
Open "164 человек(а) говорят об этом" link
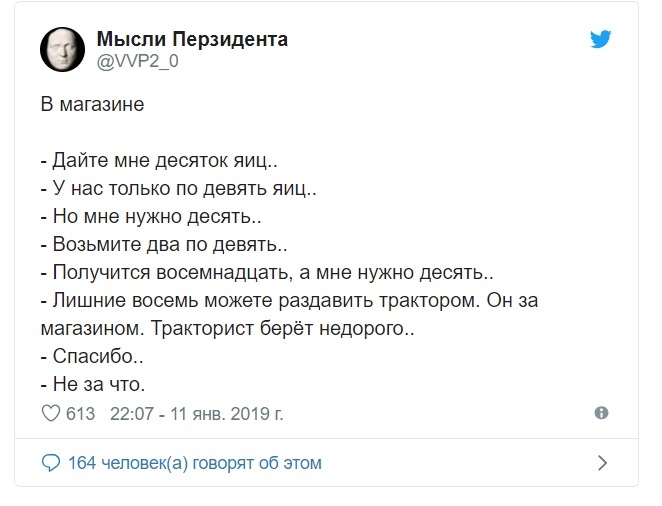[195, 463]
